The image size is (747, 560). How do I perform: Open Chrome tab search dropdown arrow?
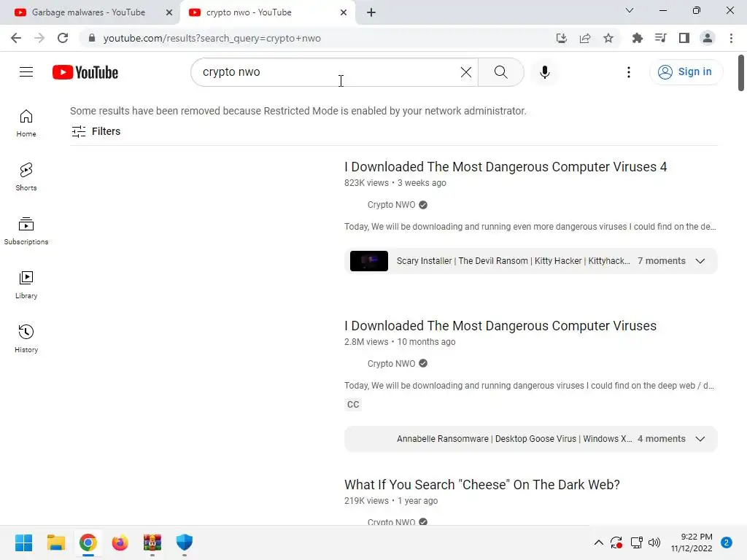tap(630, 10)
